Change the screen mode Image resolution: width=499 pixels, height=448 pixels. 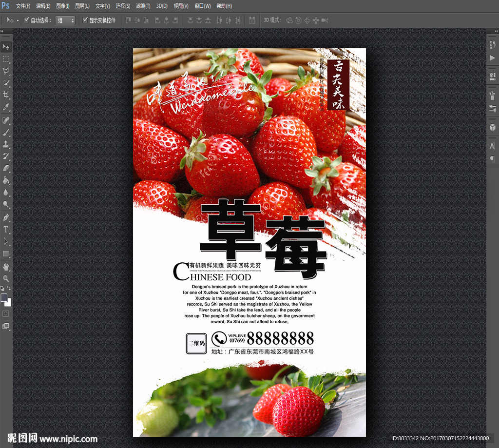point(6,326)
